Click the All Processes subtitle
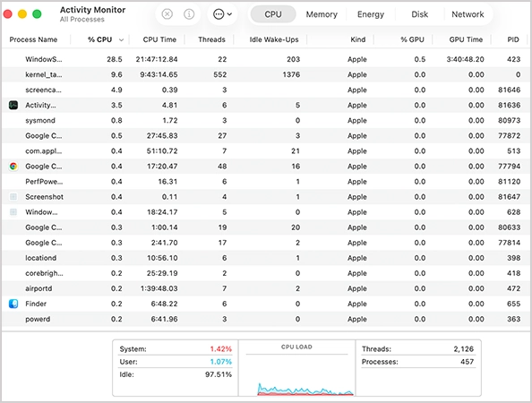Viewport: 532px width, 403px height. [x=82, y=20]
